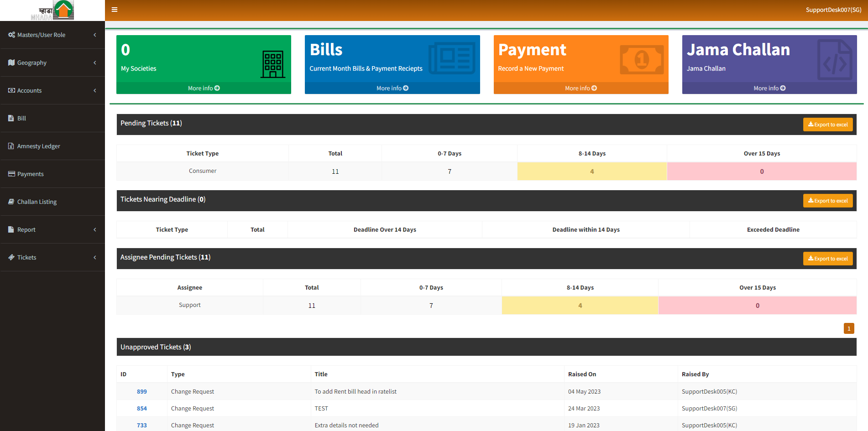Image resolution: width=868 pixels, height=431 pixels.
Task: Export Pending Tickets to excel
Action: pos(827,125)
